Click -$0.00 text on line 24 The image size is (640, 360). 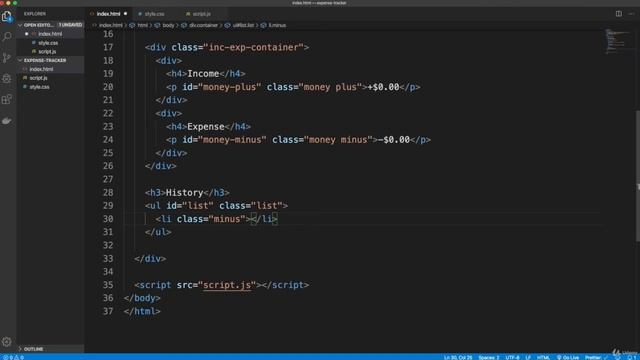[x=394, y=140]
